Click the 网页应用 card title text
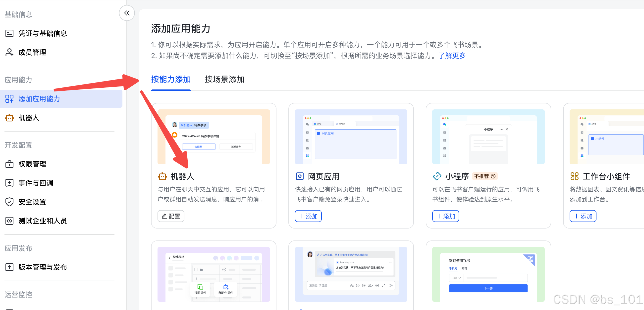This screenshot has width=644, height=310. click(x=323, y=176)
